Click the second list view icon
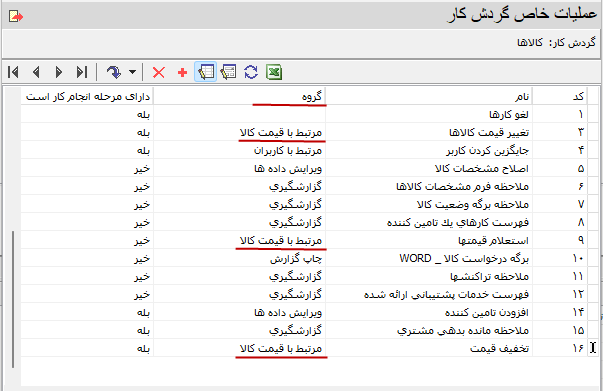Image resolution: width=603 pixels, height=391 pixels. [x=228, y=72]
